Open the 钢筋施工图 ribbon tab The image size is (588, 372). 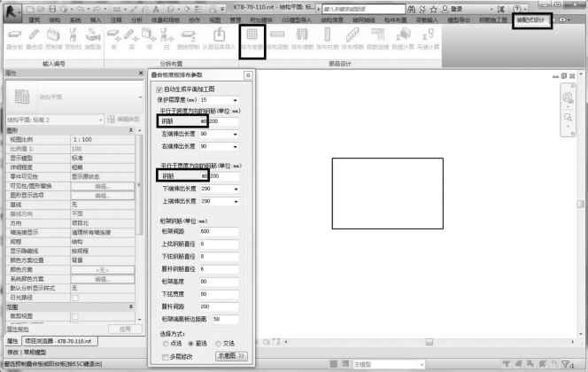pyautogui.click(x=493, y=20)
